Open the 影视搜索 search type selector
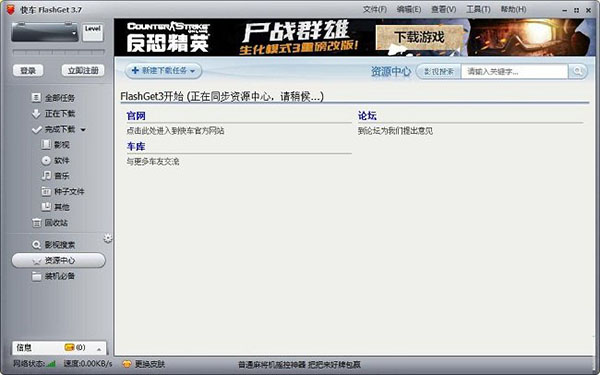Screen dimensions: 600x375 439,72
